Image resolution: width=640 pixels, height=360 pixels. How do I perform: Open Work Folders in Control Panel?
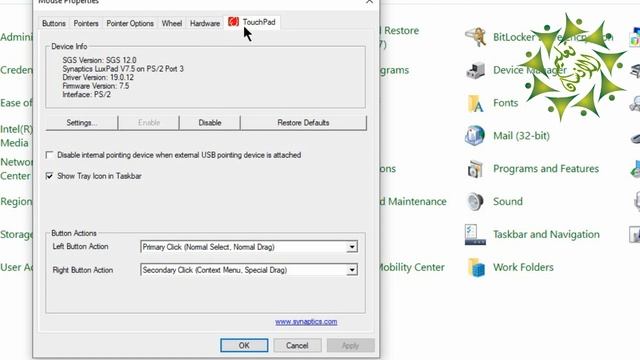(x=523, y=267)
